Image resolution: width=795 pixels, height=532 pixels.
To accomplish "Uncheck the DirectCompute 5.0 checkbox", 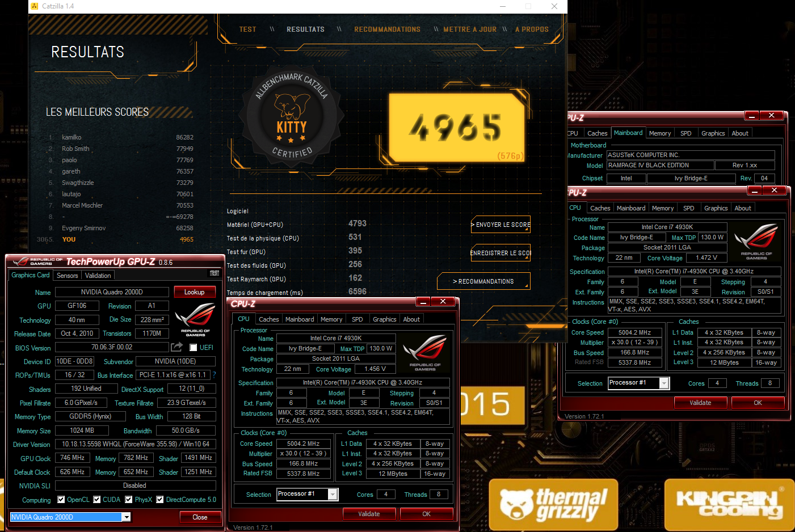I will [160, 500].
